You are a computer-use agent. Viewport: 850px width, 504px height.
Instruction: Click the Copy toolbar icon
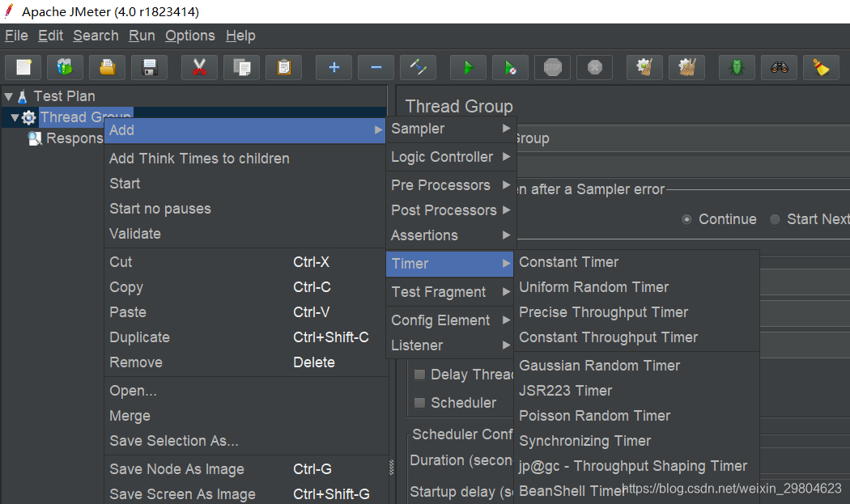tap(242, 68)
